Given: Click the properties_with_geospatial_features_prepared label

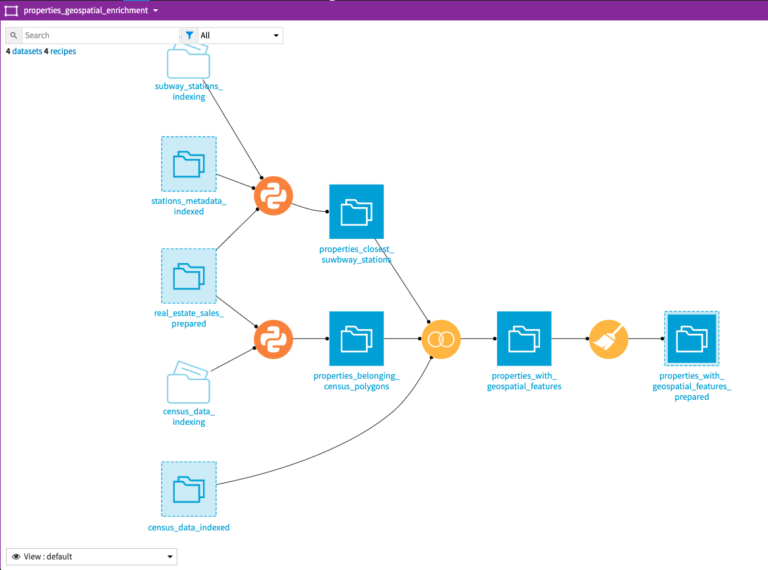Looking at the screenshot, I should pyautogui.click(x=692, y=386).
